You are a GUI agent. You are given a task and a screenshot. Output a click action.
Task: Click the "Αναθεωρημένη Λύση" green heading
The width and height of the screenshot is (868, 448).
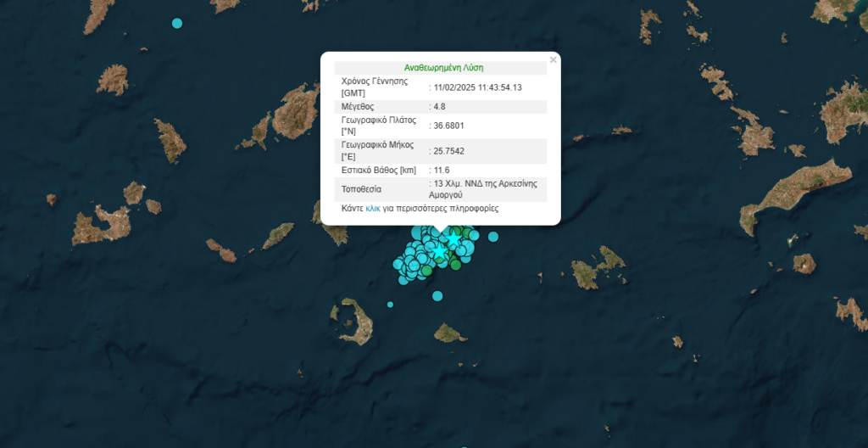[443, 68]
